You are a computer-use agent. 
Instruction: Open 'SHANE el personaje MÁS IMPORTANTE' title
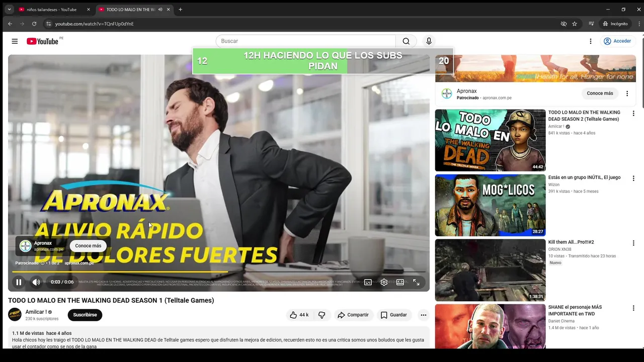click(x=575, y=310)
